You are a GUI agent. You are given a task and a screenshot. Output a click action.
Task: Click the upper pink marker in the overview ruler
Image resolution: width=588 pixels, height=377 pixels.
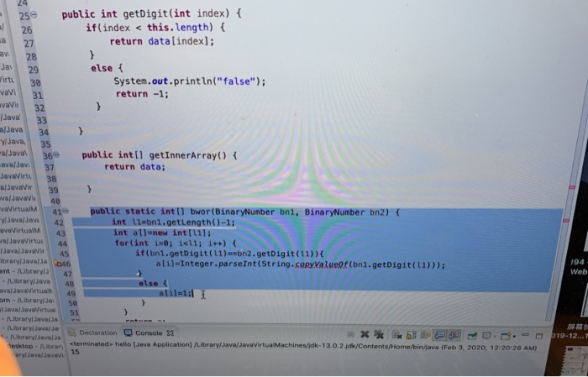click(x=572, y=186)
